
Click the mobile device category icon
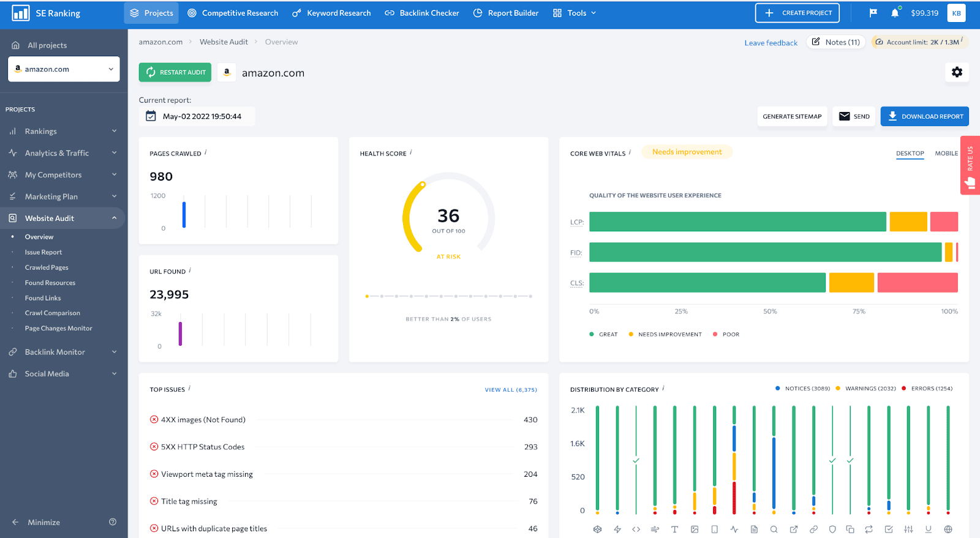(x=714, y=529)
